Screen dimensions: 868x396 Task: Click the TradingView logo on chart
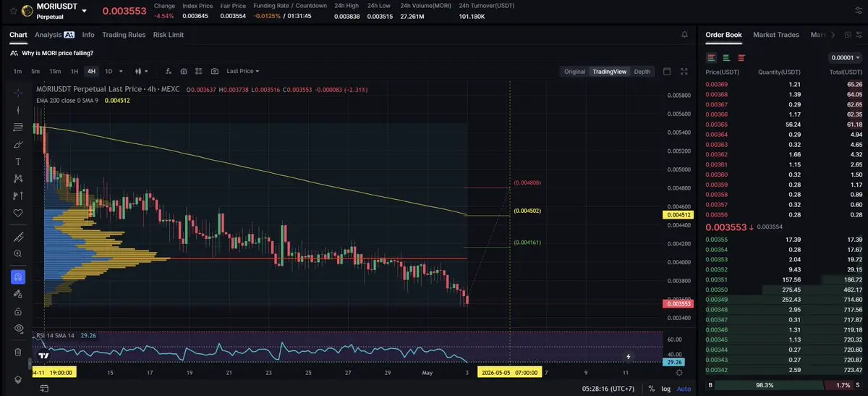(x=43, y=355)
